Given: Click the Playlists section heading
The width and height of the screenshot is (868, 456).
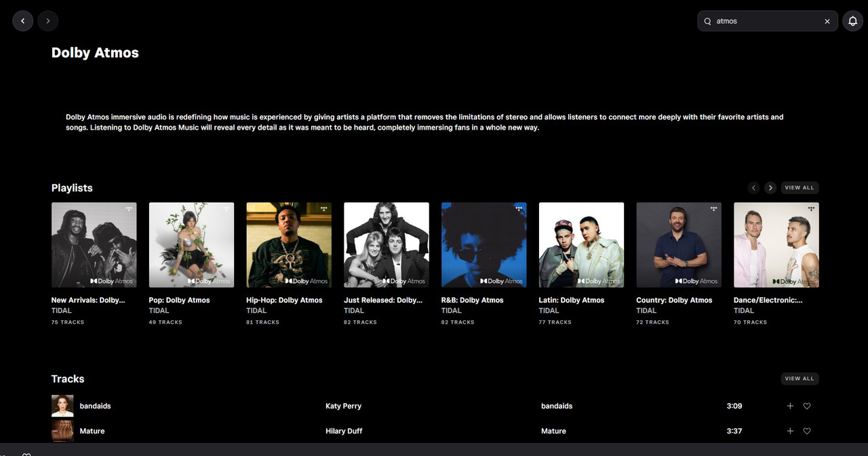Looking at the screenshot, I should 72,188.
